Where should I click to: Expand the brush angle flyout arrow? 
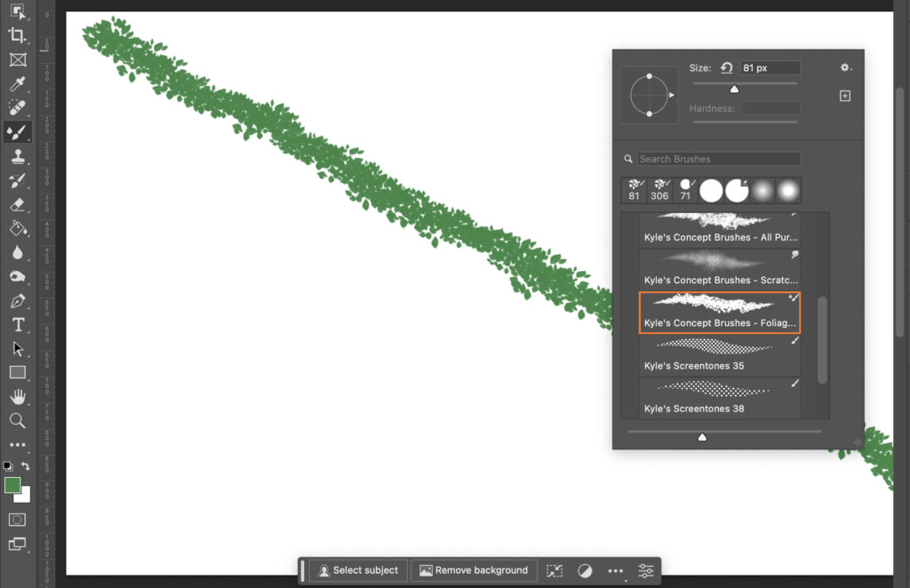[672, 94]
